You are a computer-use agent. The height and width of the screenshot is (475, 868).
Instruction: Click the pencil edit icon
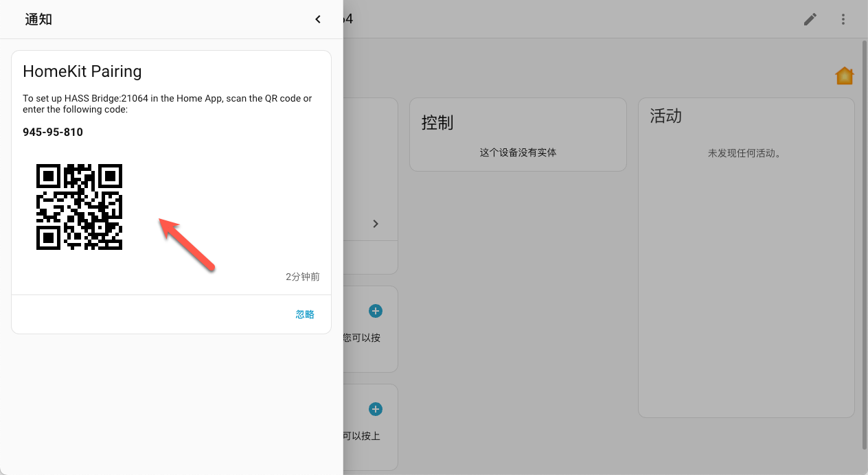810,19
